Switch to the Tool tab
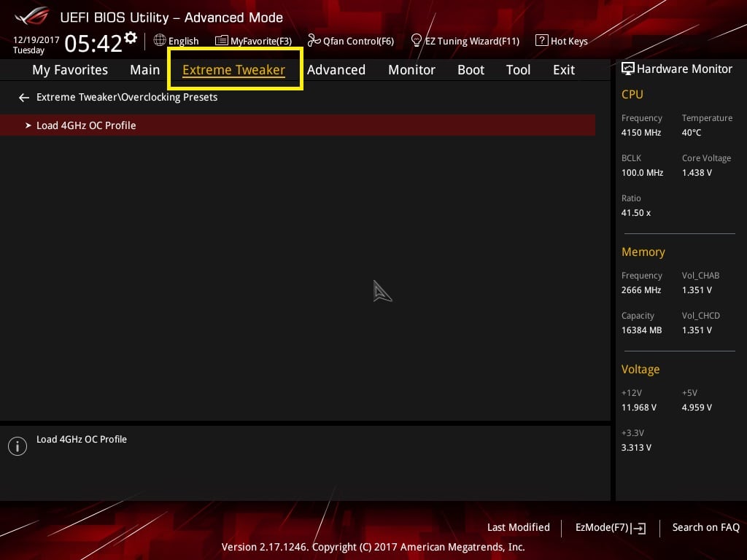Viewport: 747px width, 560px height. [x=519, y=70]
